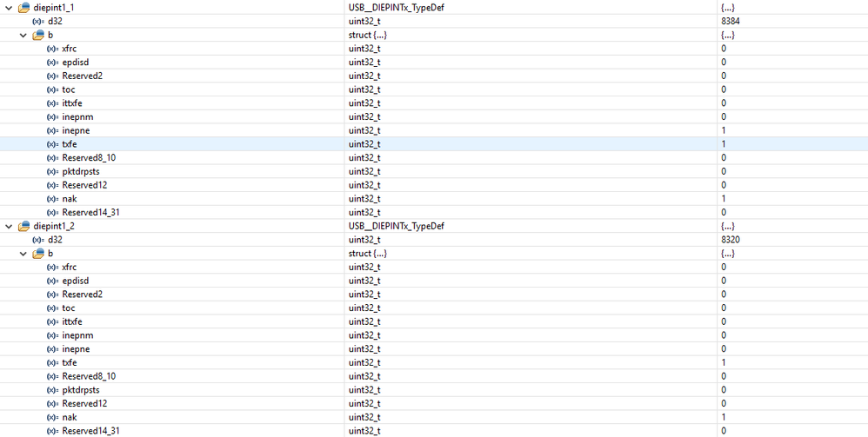Click the variable icon of inepne in diepint1_2
This screenshot has width=868, height=437.
click(x=52, y=348)
